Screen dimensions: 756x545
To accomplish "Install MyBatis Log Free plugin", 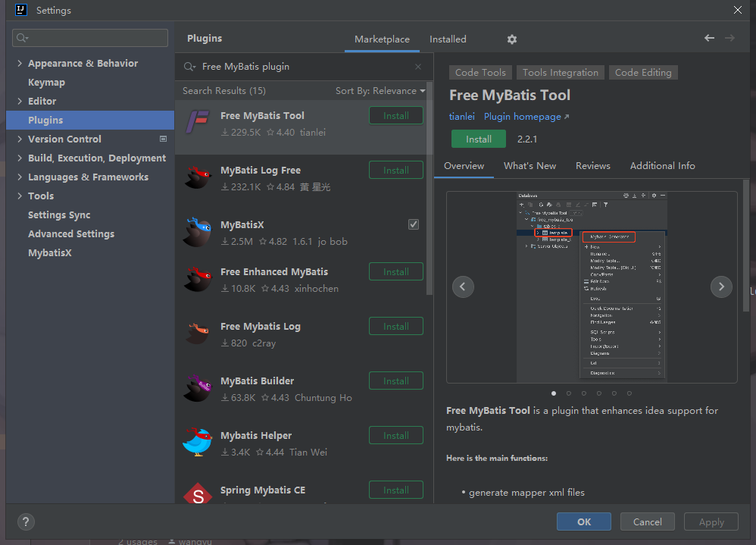I will tap(396, 171).
